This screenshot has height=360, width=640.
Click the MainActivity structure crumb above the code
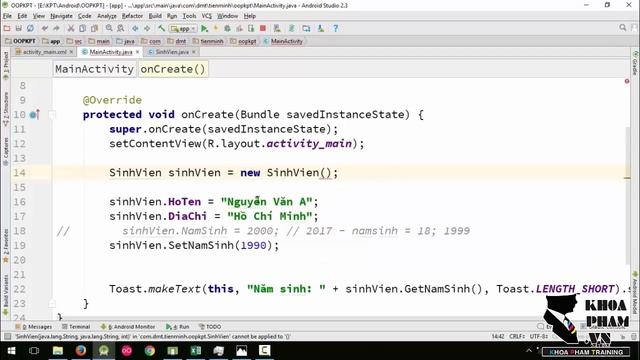coord(94,69)
